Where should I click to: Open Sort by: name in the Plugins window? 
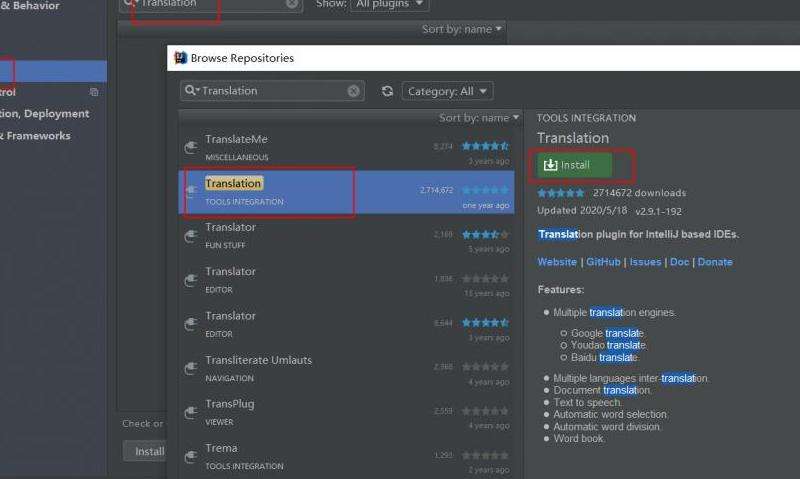(461, 29)
